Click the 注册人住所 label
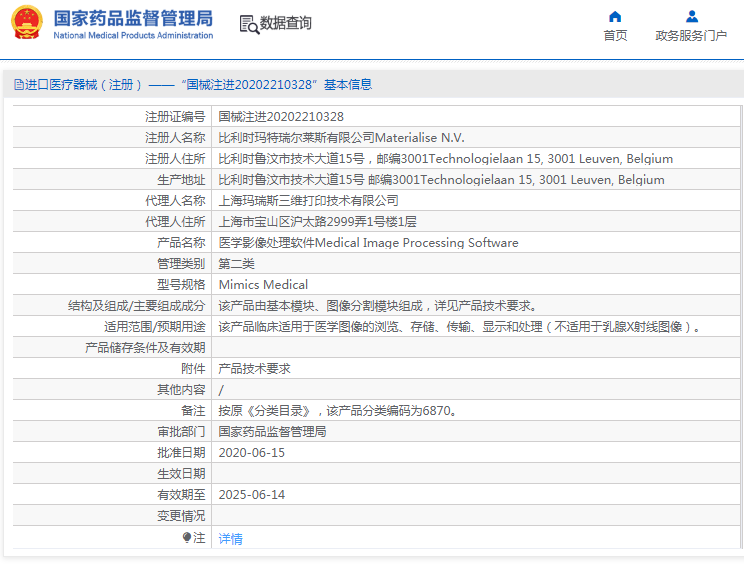Image resolution: width=744 pixels, height=568 pixels. 175,158
